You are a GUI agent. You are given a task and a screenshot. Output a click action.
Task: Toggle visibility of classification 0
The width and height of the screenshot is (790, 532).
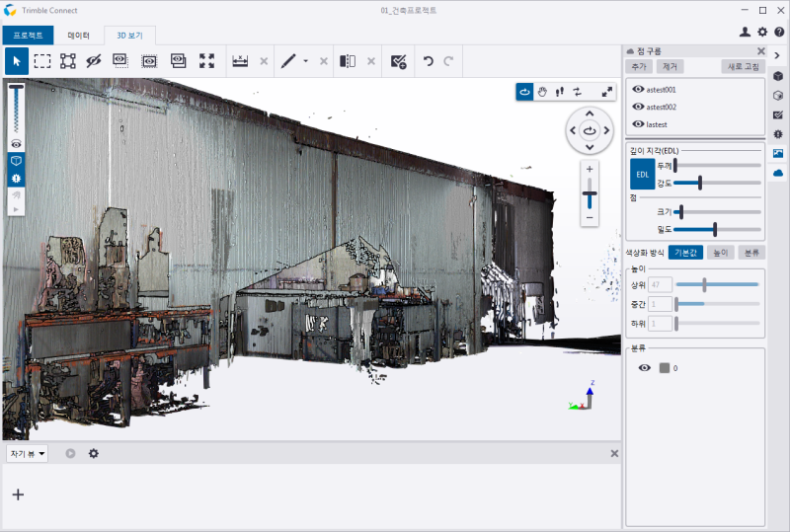[644, 367]
